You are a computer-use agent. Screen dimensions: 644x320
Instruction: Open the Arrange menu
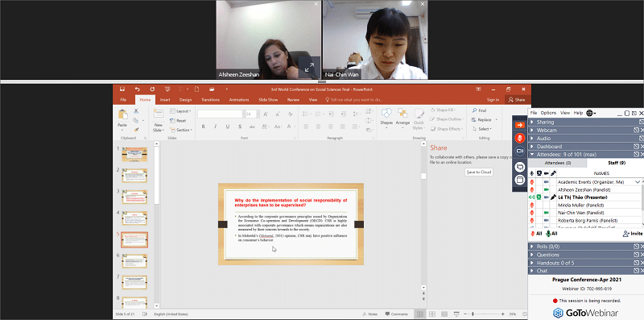403,118
